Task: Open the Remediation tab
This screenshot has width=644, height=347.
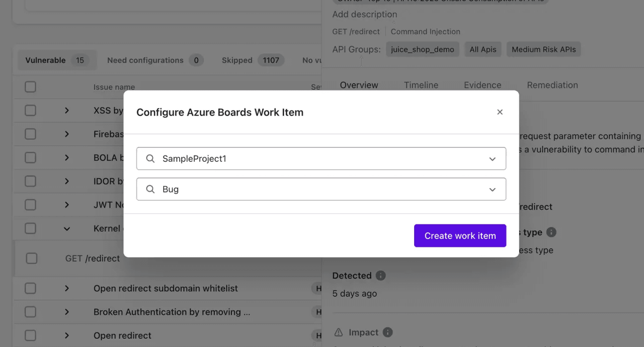Action: click(x=552, y=85)
